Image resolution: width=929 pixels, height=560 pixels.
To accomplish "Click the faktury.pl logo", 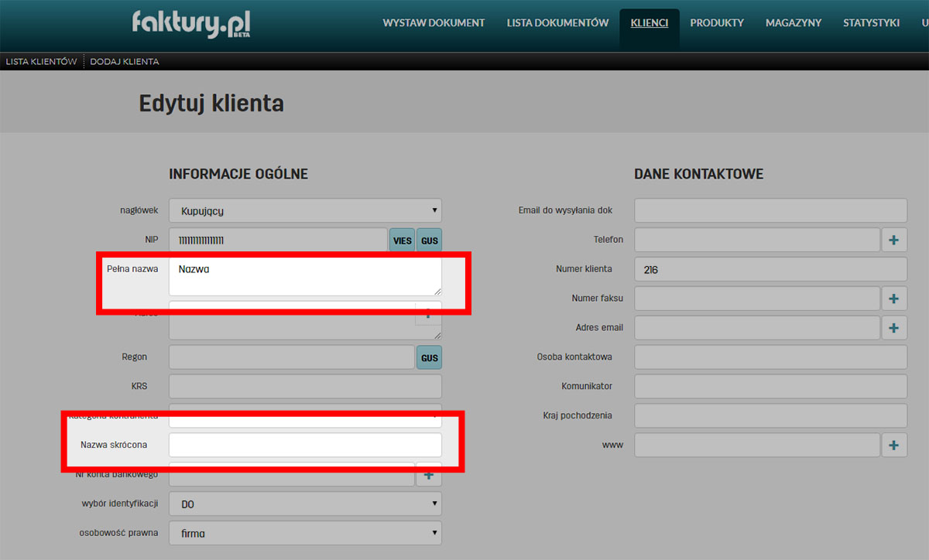I will coord(191,23).
